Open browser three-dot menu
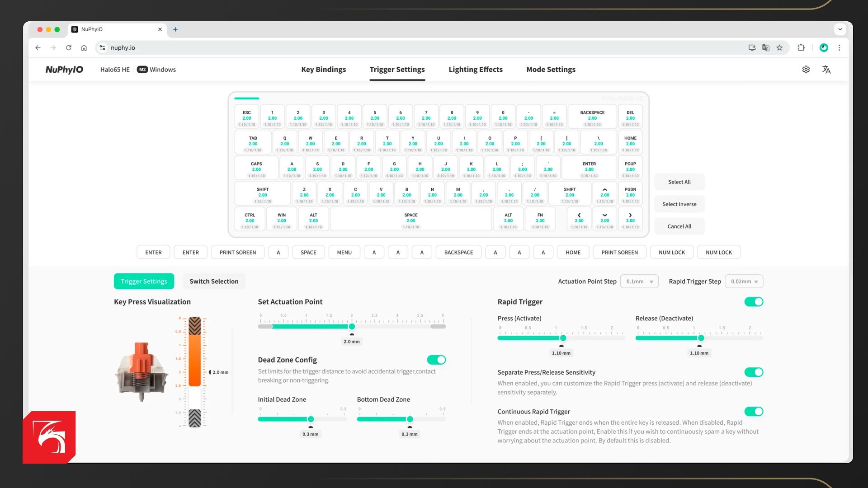The image size is (868, 488). click(839, 47)
